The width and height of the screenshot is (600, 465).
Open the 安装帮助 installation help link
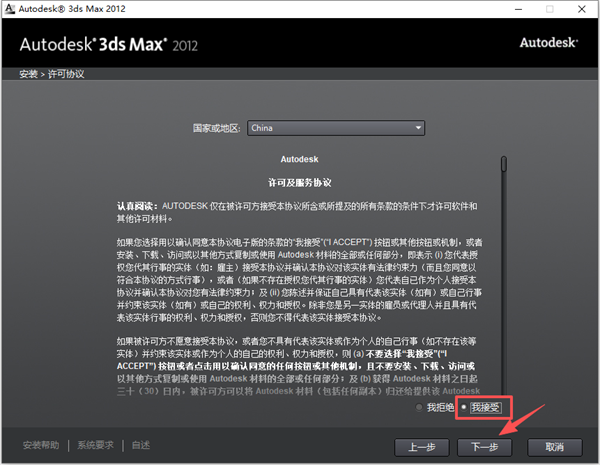(x=41, y=445)
